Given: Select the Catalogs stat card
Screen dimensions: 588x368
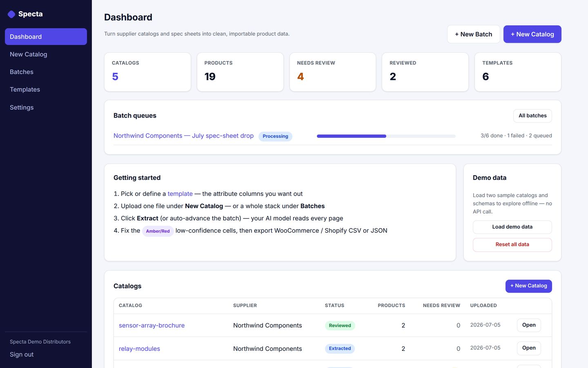Looking at the screenshot, I should point(147,72).
